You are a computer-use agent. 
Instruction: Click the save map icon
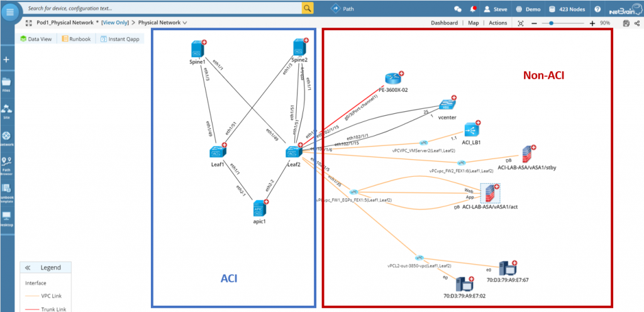pyautogui.click(x=626, y=23)
